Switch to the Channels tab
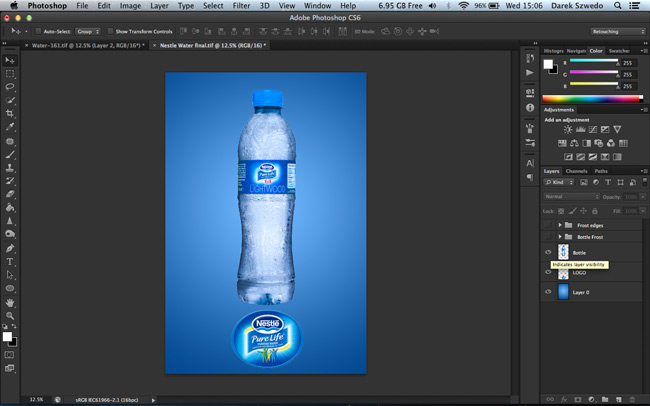The image size is (650, 406). click(x=576, y=171)
